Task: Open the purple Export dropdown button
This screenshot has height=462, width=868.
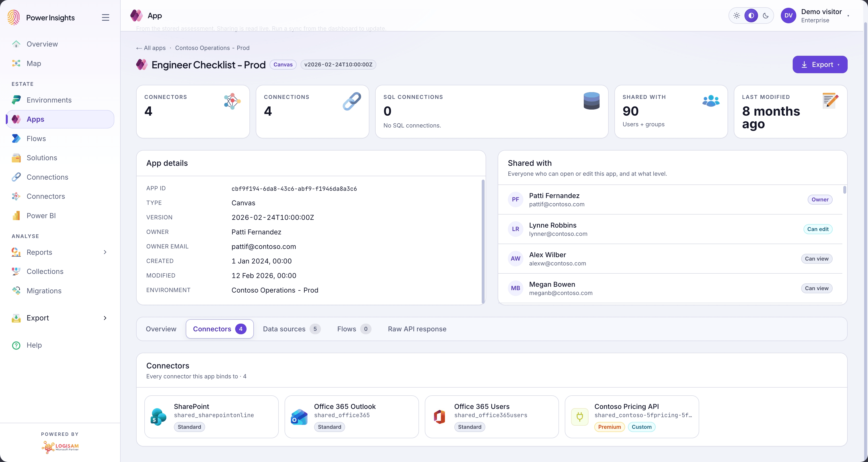Action: (x=820, y=64)
